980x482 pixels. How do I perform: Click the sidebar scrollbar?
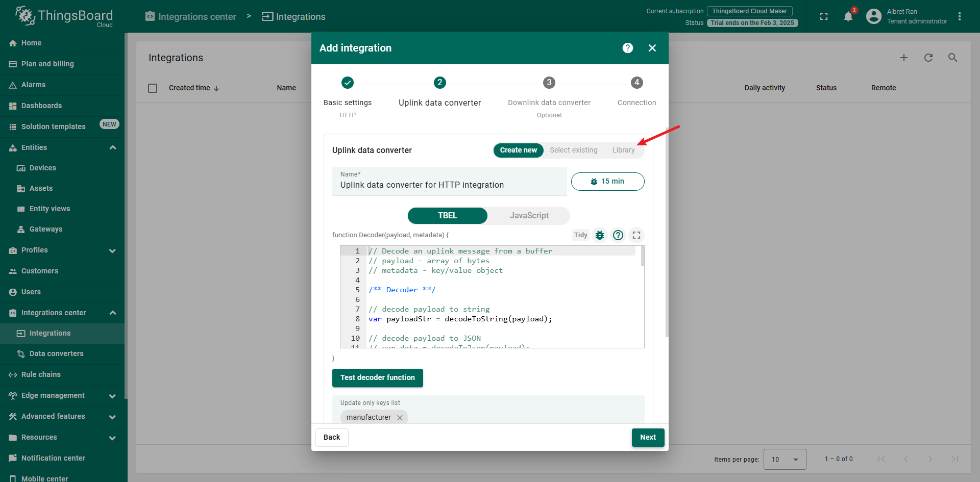(x=126, y=216)
